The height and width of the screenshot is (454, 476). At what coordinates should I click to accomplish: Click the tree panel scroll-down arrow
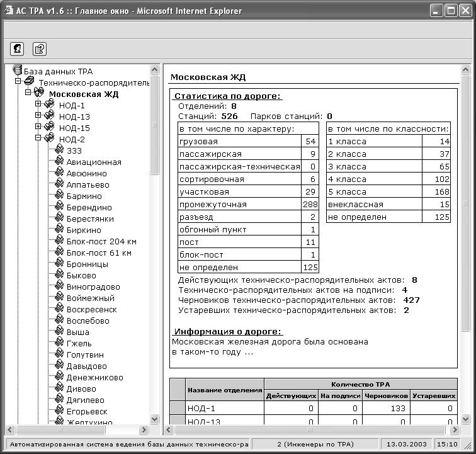pyautogui.click(x=154, y=419)
